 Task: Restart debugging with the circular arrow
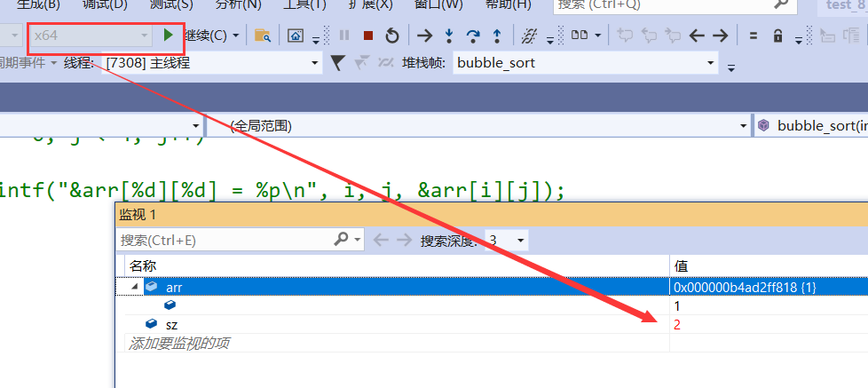coord(392,36)
